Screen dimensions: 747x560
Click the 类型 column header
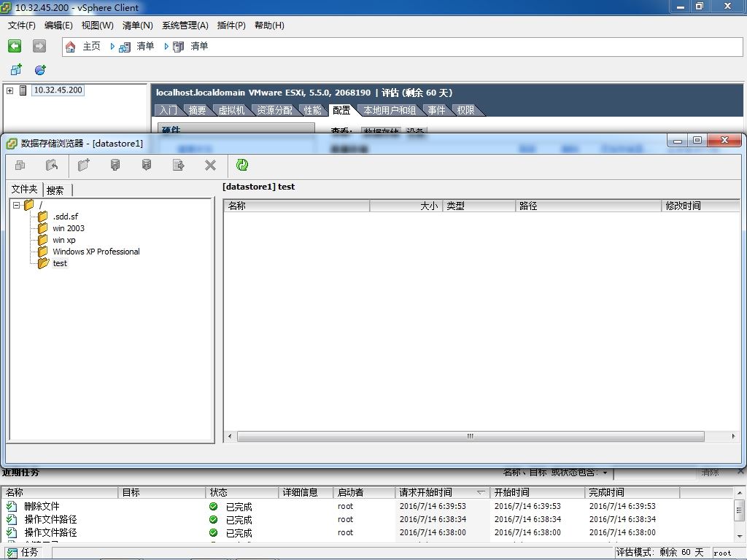479,206
